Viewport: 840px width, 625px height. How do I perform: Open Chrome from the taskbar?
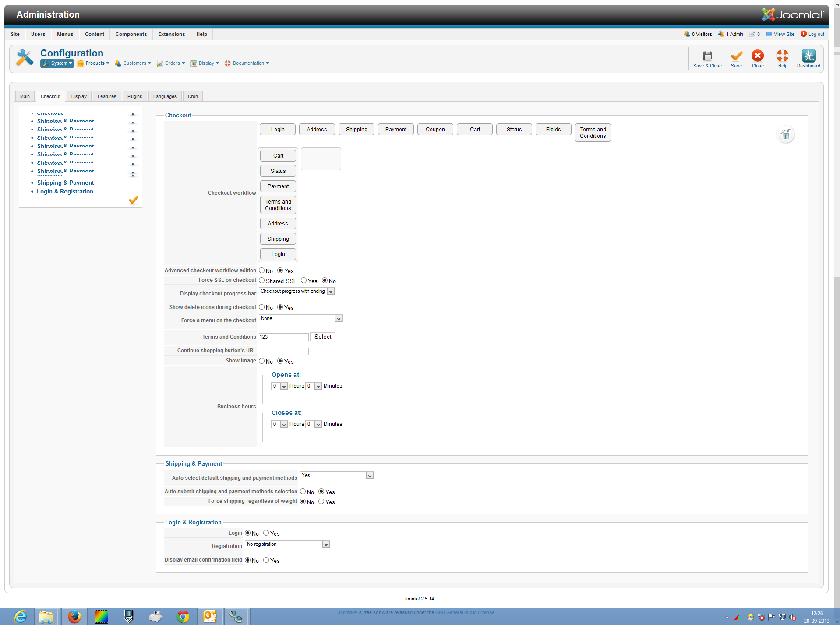pos(183,616)
